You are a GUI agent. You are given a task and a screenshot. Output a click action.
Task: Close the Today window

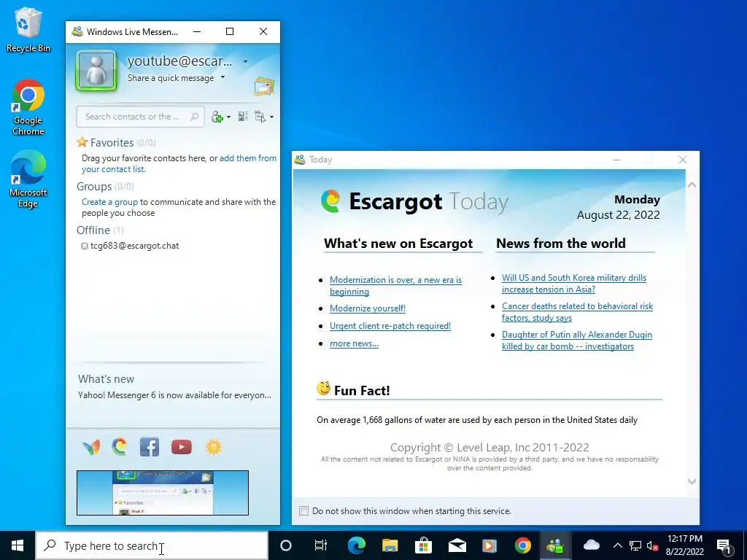[683, 160]
